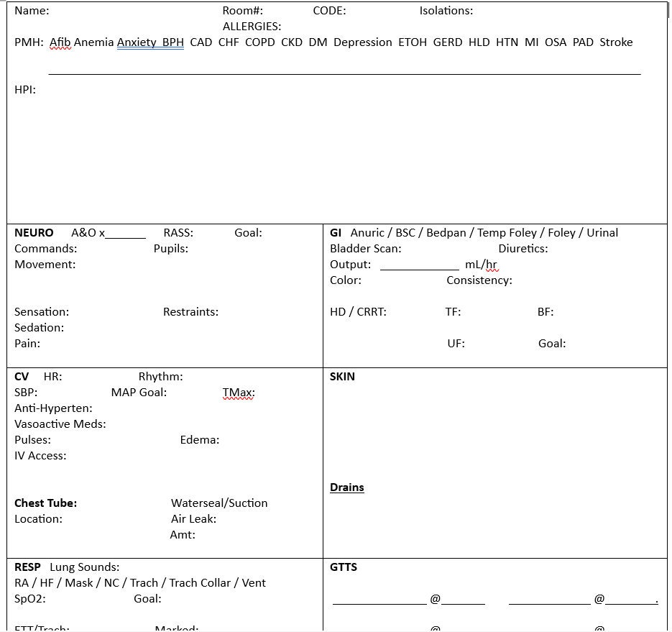This screenshot has height=632, width=672.
Task: Click the HPI section label
Action: (x=24, y=89)
